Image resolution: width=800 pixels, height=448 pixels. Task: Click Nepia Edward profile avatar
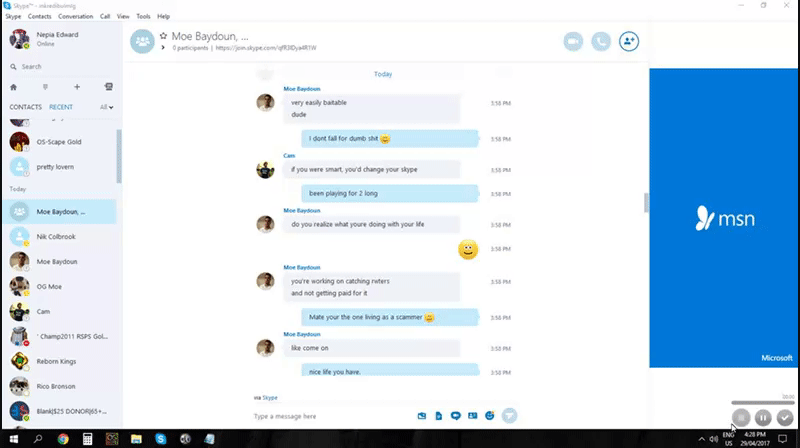(x=19, y=39)
